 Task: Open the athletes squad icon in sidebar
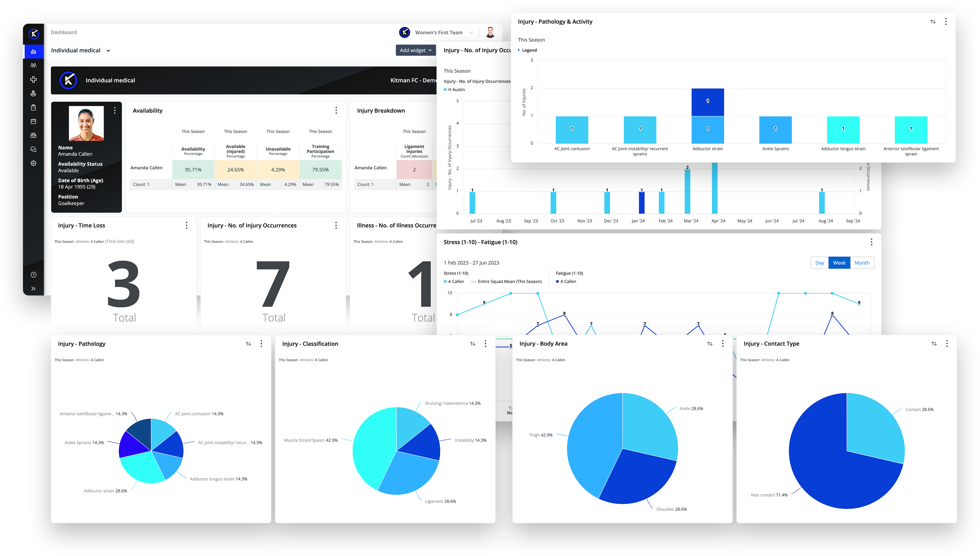coord(33,66)
